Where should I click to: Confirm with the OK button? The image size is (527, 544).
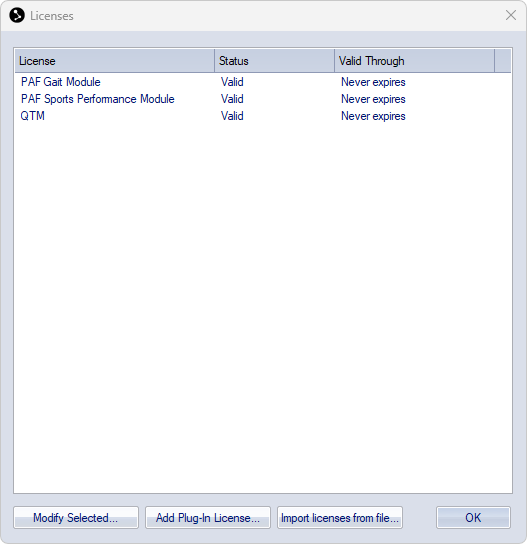click(473, 517)
